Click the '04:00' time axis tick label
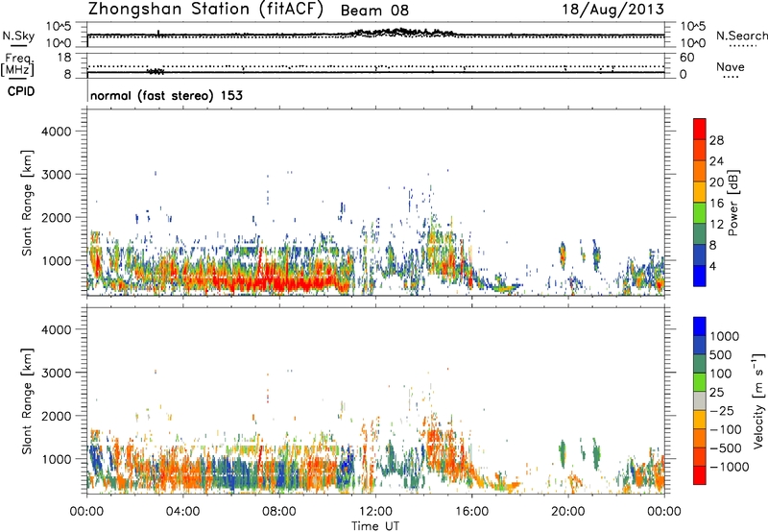The image size is (768, 532). point(182,512)
